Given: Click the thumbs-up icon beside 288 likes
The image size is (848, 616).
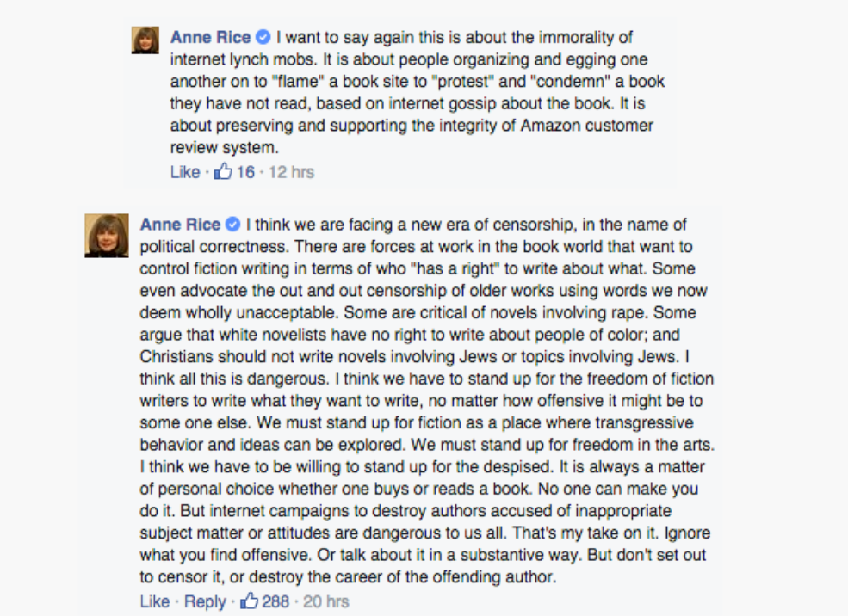Looking at the screenshot, I should click(x=250, y=601).
